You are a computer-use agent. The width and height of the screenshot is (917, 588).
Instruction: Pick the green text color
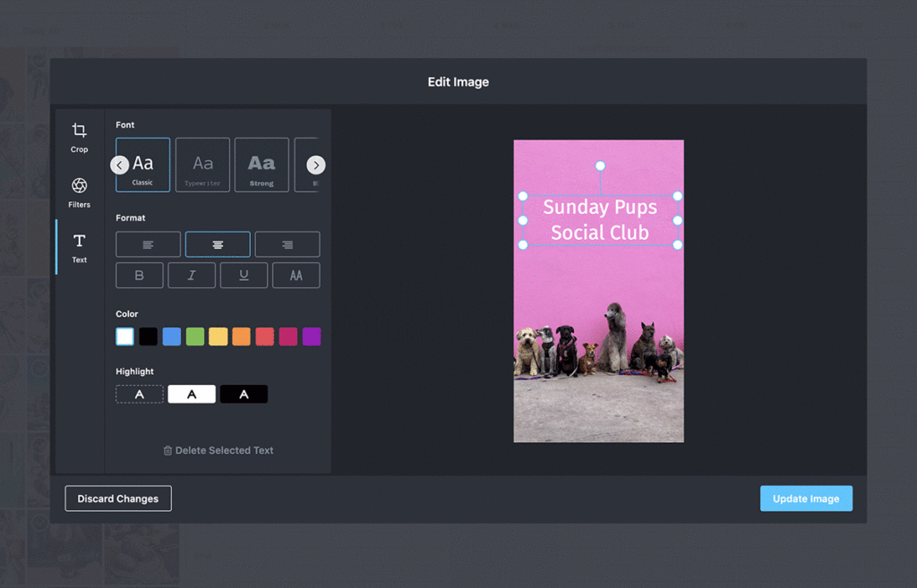(x=194, y=337)
